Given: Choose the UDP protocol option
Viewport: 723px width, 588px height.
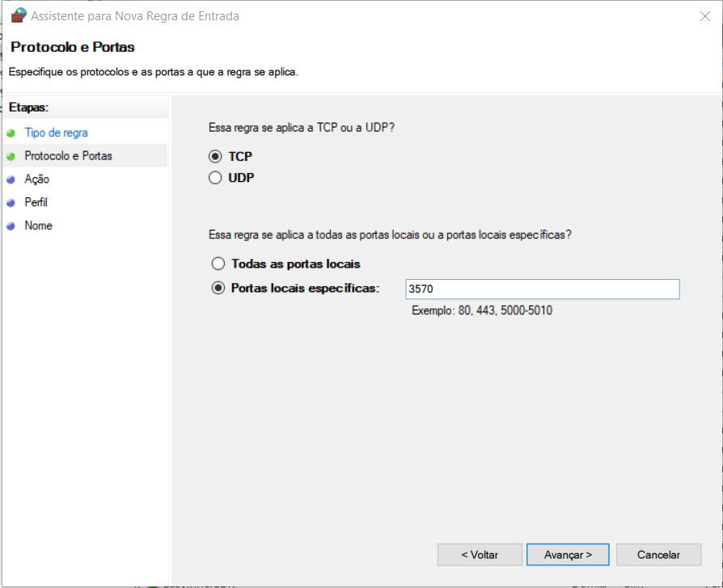Looking at the screenshot, I should tap(215, 178).
